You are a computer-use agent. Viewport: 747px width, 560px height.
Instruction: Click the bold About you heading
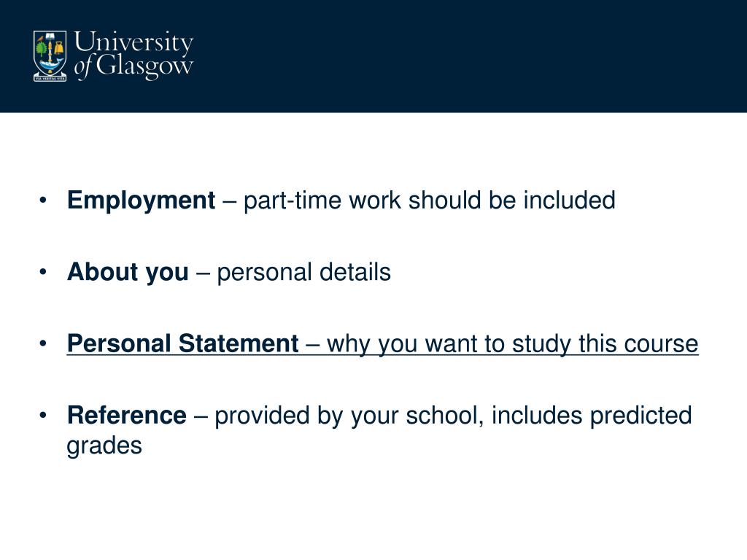128,273
